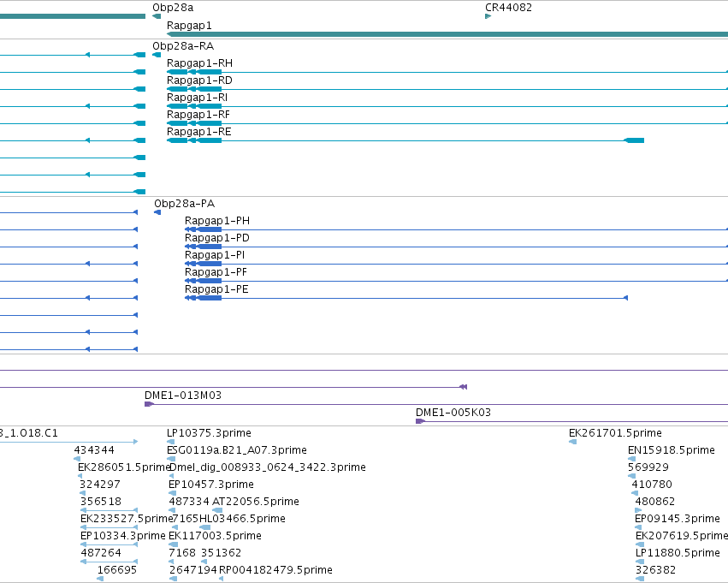Open the EP10457.3prime EST label

pyautogui.click(x=211, y=485)
